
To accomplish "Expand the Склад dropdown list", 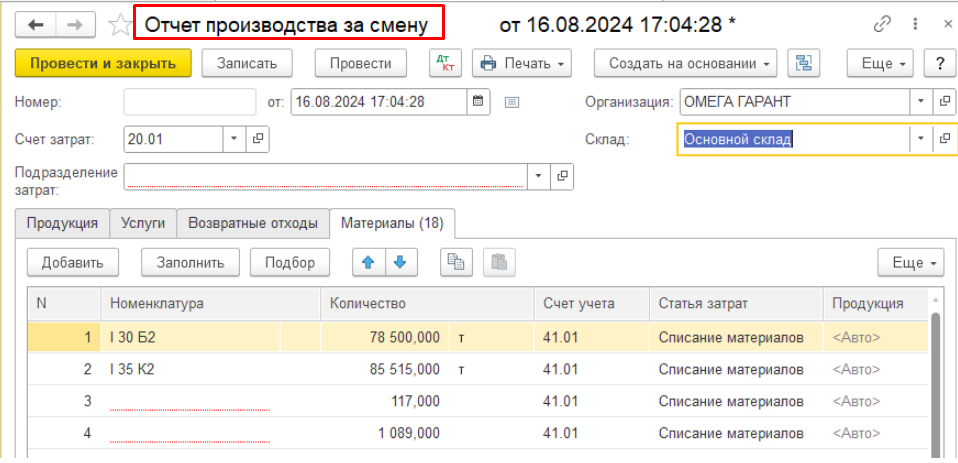I will pos(921,139).
